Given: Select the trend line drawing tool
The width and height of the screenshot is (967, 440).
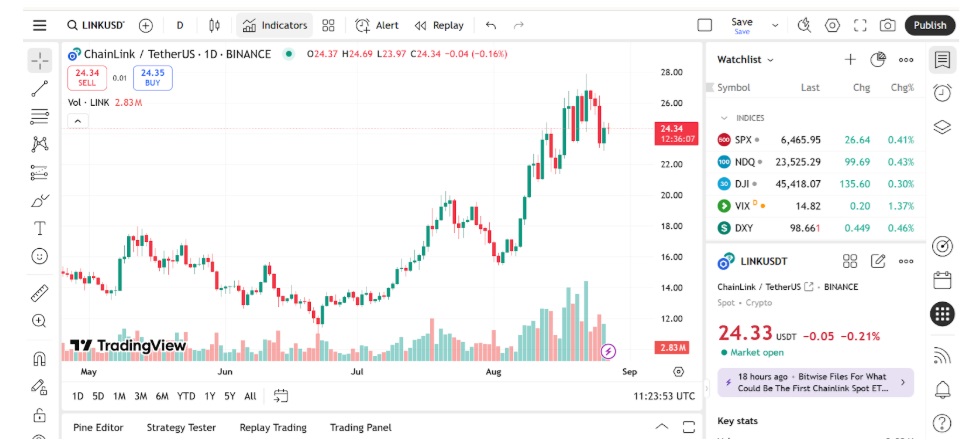Looking at the screenshot, I should point(39,88).
